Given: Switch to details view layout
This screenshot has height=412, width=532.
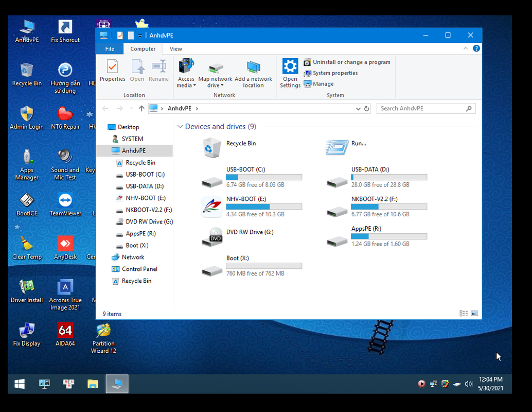Looking at the screenshot, I should point(464,313).
